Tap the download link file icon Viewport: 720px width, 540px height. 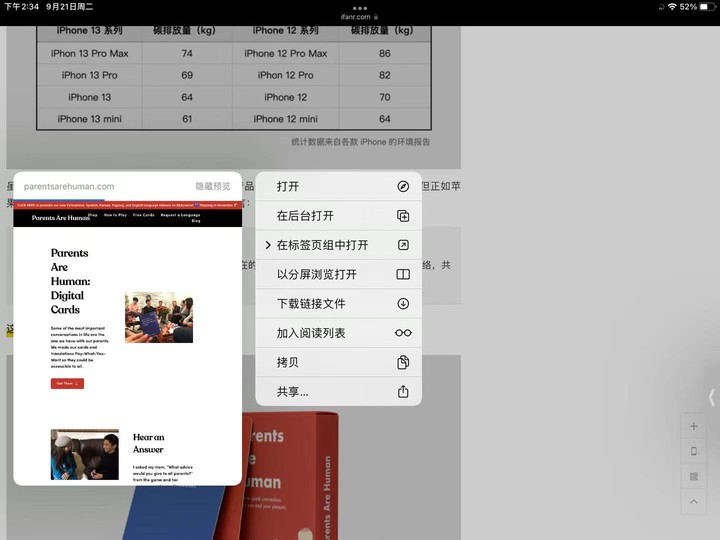pyautogui.click(x=403, y=304)
